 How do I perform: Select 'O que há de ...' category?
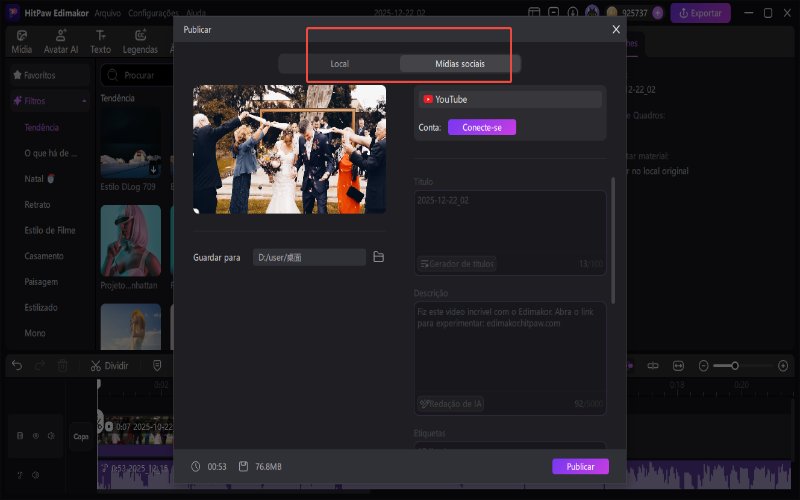pos(51,153)
